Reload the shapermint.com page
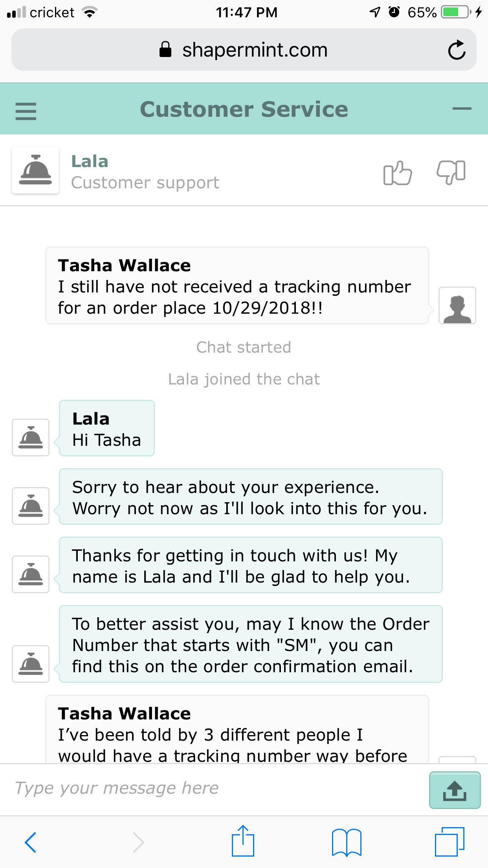488x868 pixels. (457, 50)
